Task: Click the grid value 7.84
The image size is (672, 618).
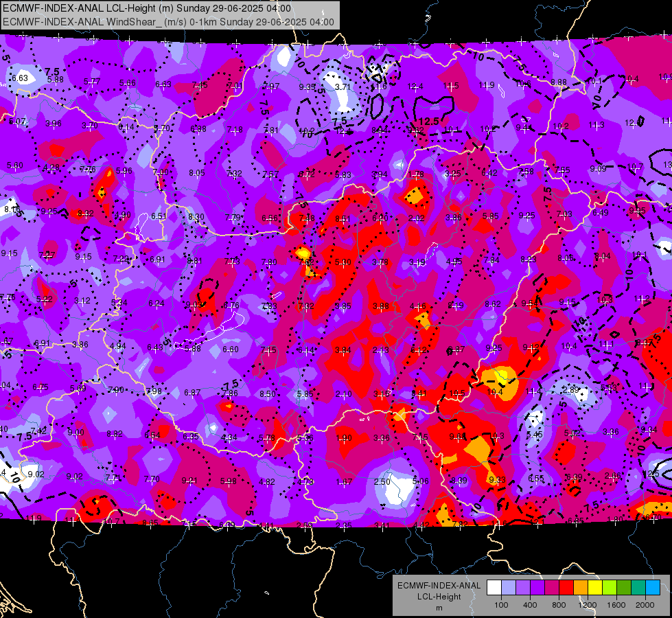Action: point(491,260)
